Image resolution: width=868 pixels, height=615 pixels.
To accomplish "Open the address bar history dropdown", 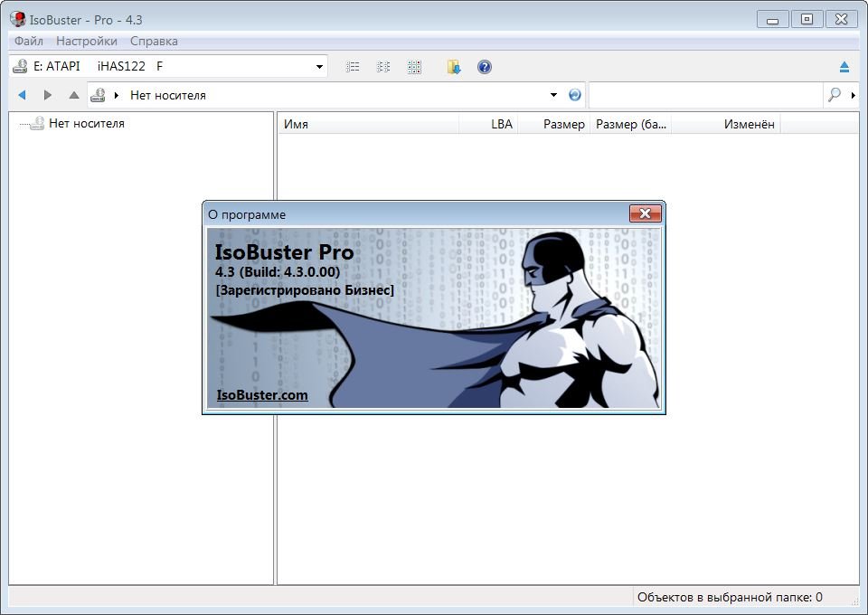I will pos(553,95).
